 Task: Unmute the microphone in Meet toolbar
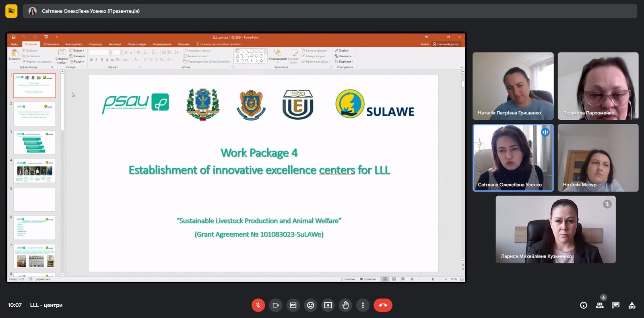pos(258,305)
